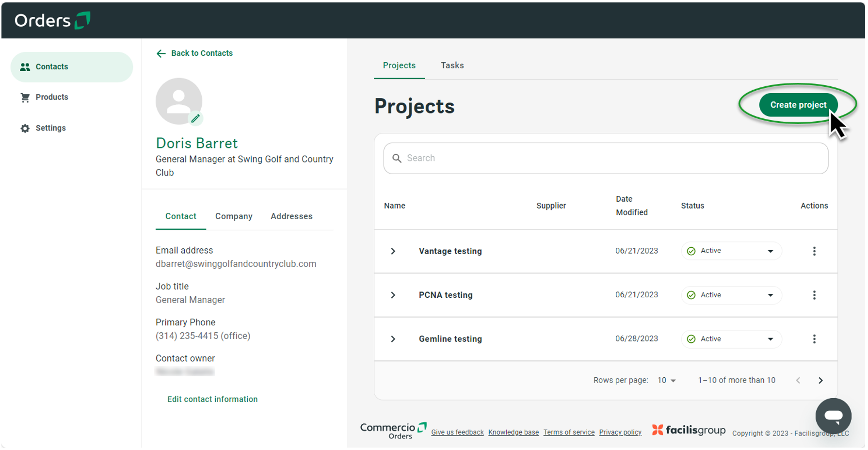Click the projects Search field
Image resolution: width=868 pixels, height=450 pixels.
click(x=606, y=159)
